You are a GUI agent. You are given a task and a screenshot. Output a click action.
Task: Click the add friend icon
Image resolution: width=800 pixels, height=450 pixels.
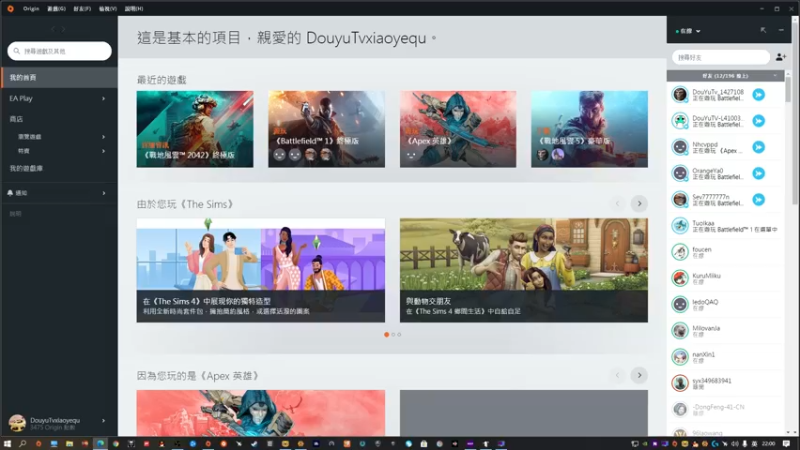click(x=781, y=57)
